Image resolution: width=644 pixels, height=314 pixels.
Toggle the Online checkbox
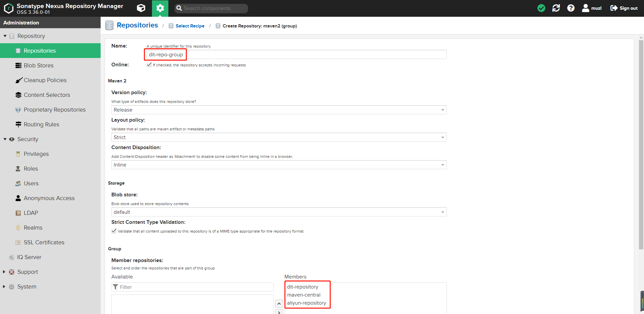click(x=149, y=65)
